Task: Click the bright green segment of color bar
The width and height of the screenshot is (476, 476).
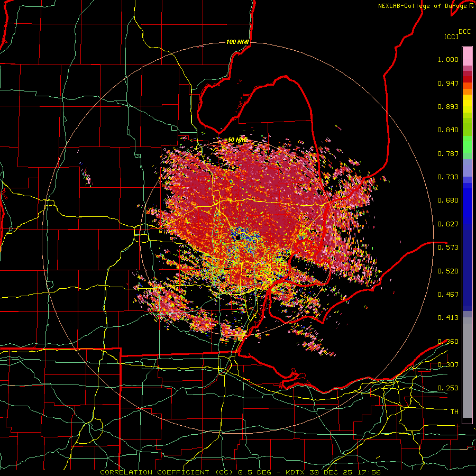Action: (x=467, y=144)
